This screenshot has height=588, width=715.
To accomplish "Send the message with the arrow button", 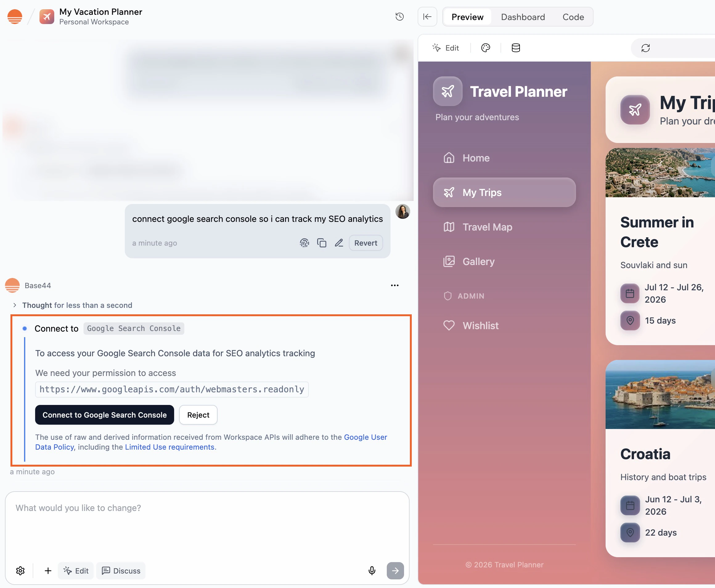I will (x=395, y=571).
